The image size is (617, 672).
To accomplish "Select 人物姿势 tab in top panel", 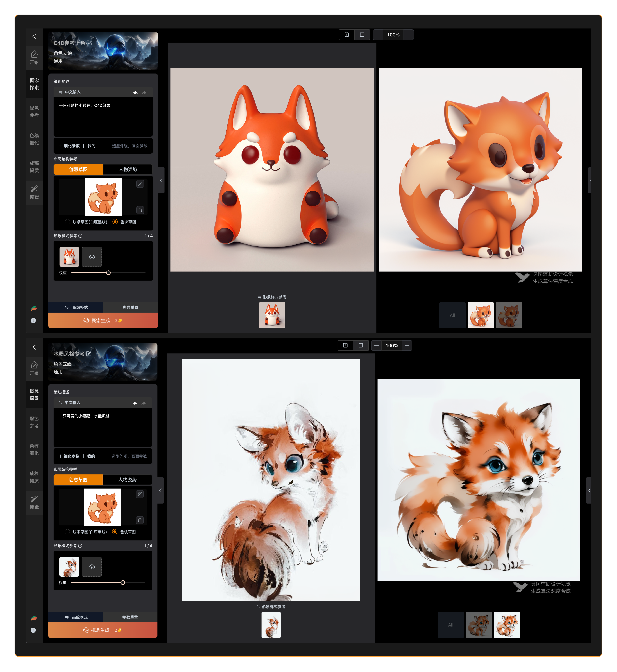I will coord(128,169).
